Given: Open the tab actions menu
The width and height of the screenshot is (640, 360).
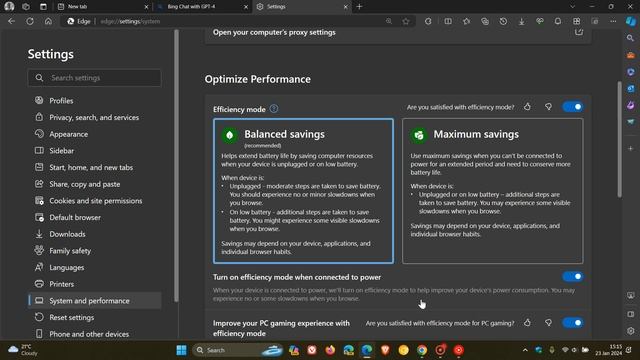Looking at the screenshot, I should (43, 7).
